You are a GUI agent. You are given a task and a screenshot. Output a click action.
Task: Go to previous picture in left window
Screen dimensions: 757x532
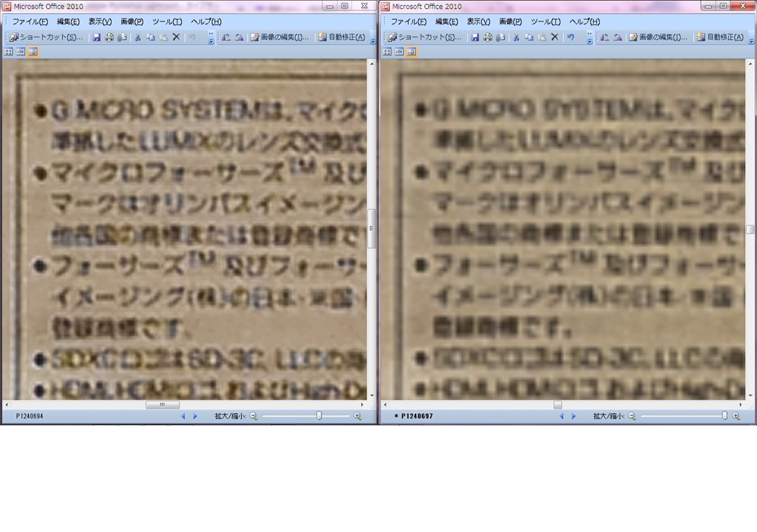pyautogui.click(x=183, y=416)
